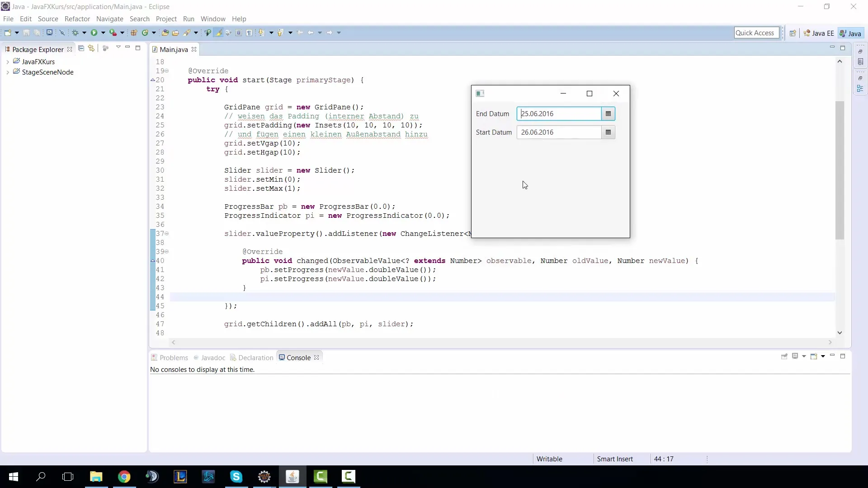Screen dimensions: 868x488
Task: Expand the StageSceneNode project tree node
Action: pyautogui.click(x=8, y=72)
